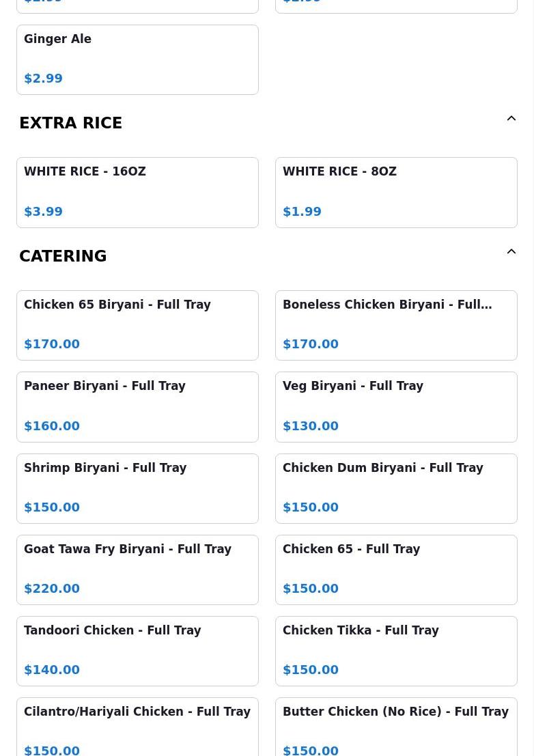The image size is (534, 756).
Task: Click the $220.00 Goat Biryani price
Action: (x=52, y=589)
